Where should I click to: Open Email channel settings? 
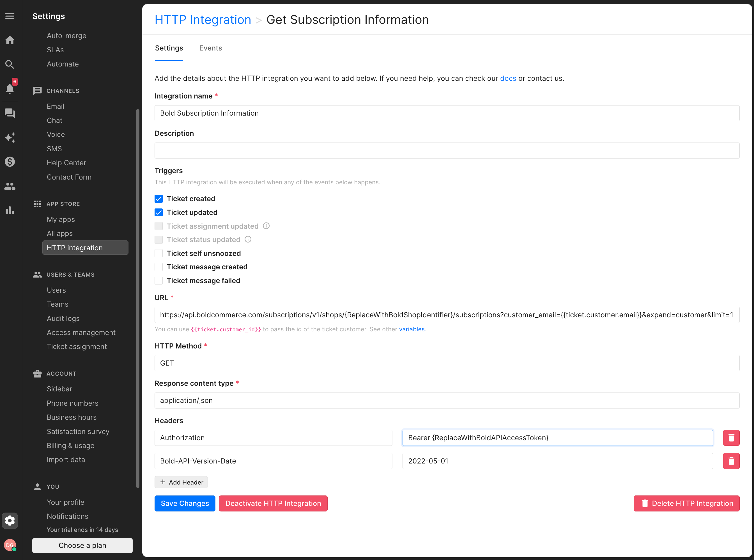[x=55, y=106]
